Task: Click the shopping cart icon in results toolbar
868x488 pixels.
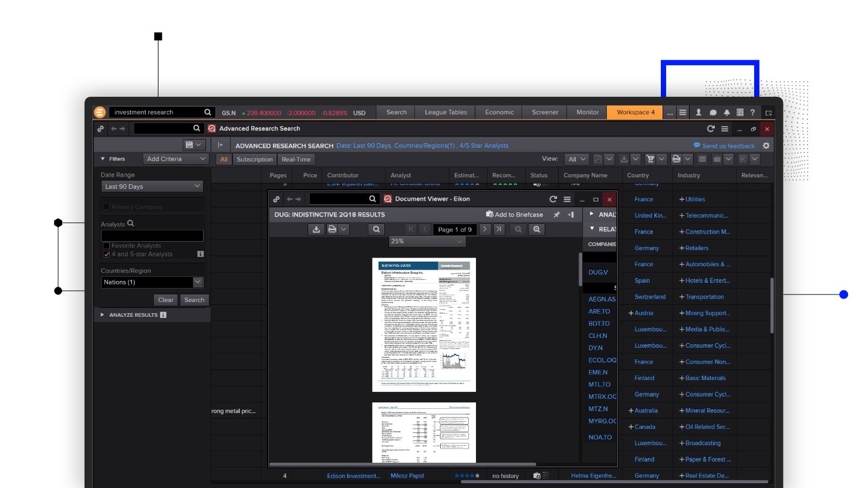Action: (x=650, y=159)
